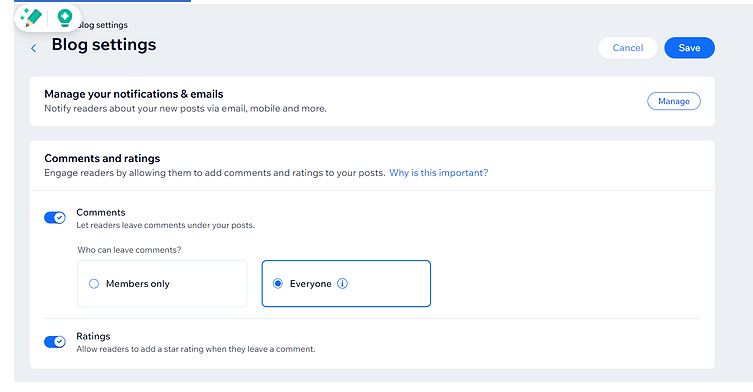Click 'Allow readers to add a star rating' text
This screenshot has height=392, width=753.
tap(196, 349)
